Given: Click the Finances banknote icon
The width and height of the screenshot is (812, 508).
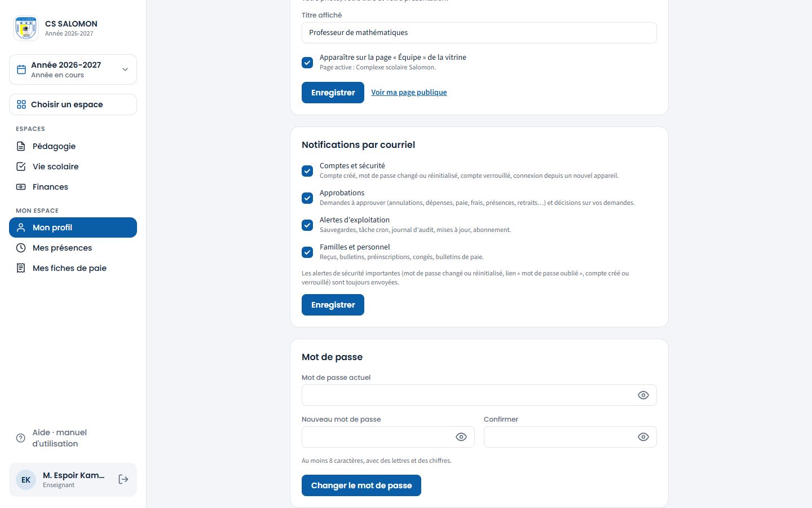Looking at the screenshot, I should tap(21, 187).
